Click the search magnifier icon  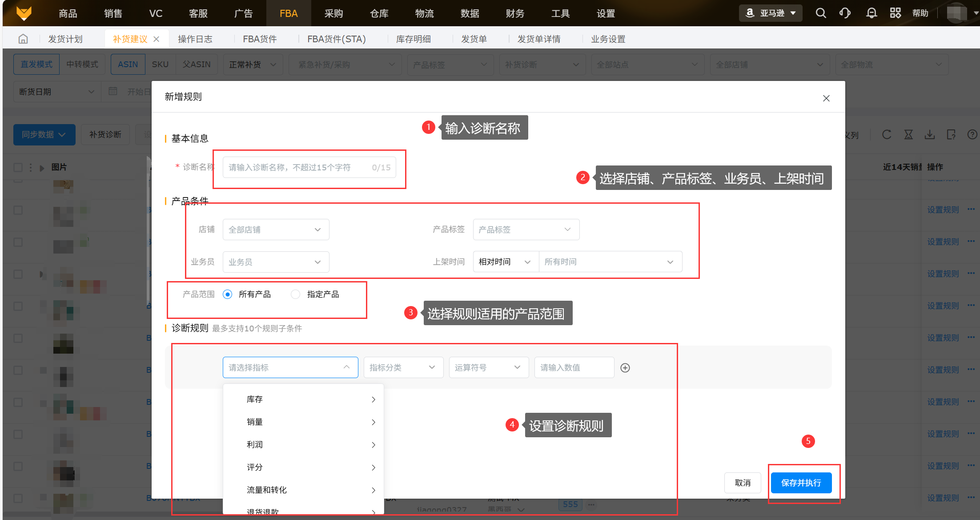pyautogui.click(x=821, y=13)
